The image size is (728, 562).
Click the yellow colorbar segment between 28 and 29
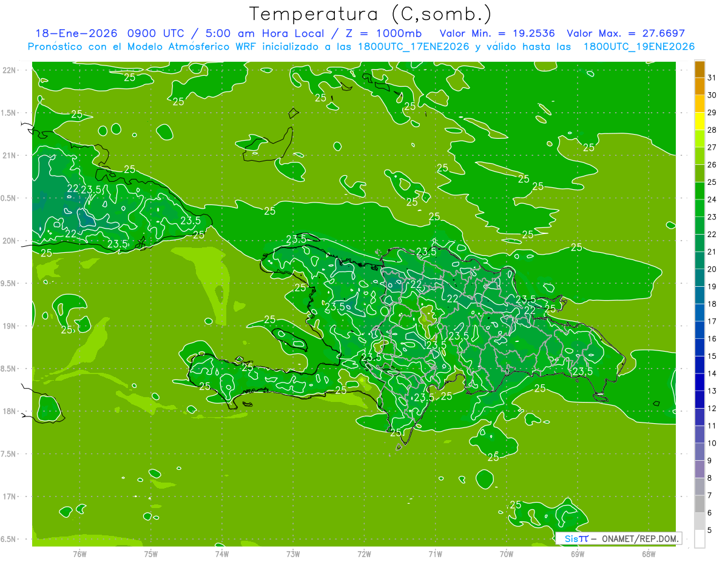point(699,121)
